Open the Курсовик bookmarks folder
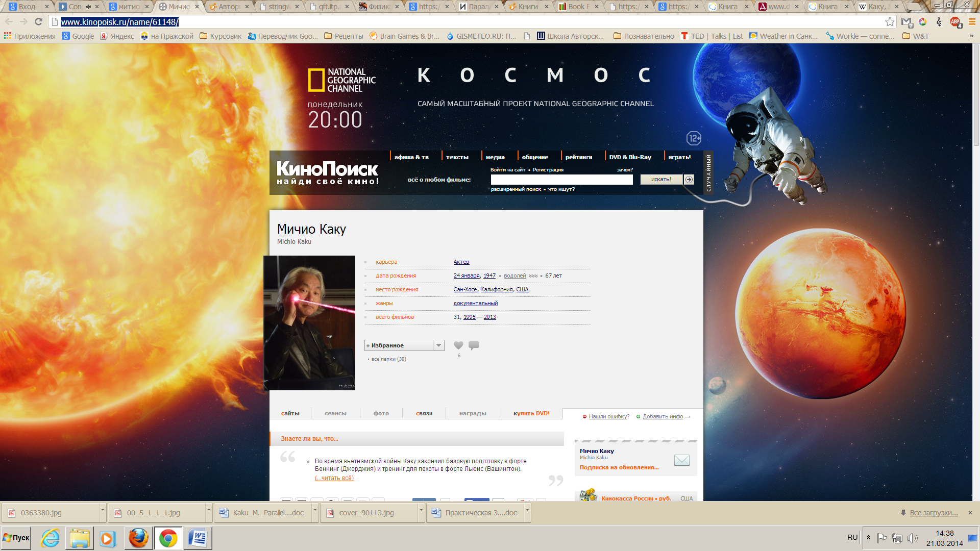The width and height of the screenshot is (980, 551). pos(220,36)
